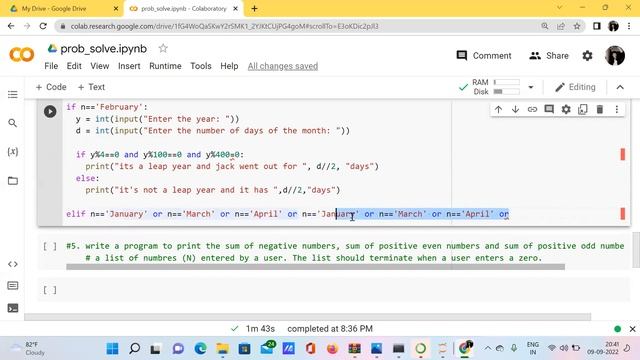
Task: Click the RAM/Disk usage indicator
Action: point(496,87)
